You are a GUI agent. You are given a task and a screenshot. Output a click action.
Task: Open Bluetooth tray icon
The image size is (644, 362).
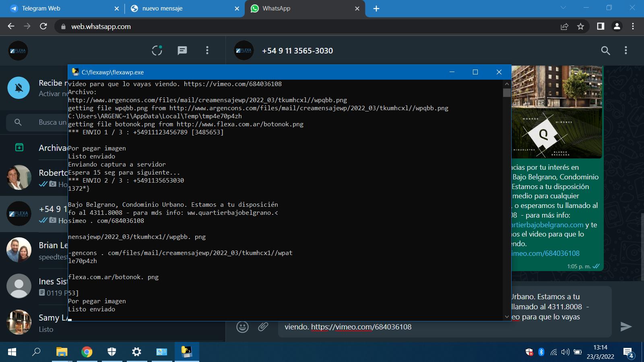(x=541, y=352)
